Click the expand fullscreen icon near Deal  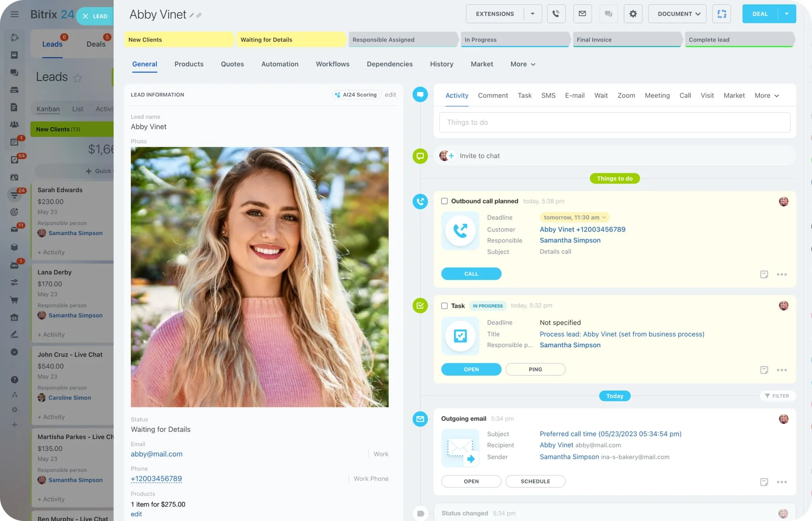[721, 14]
